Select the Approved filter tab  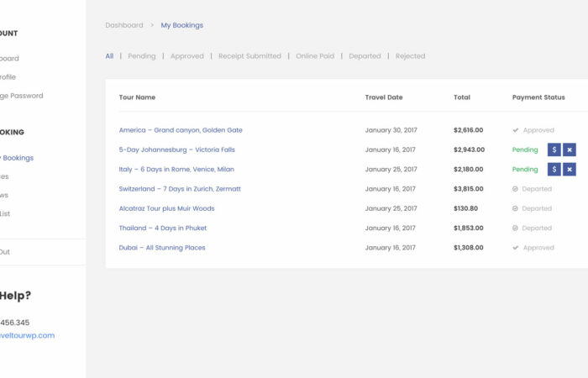(186, 56)
